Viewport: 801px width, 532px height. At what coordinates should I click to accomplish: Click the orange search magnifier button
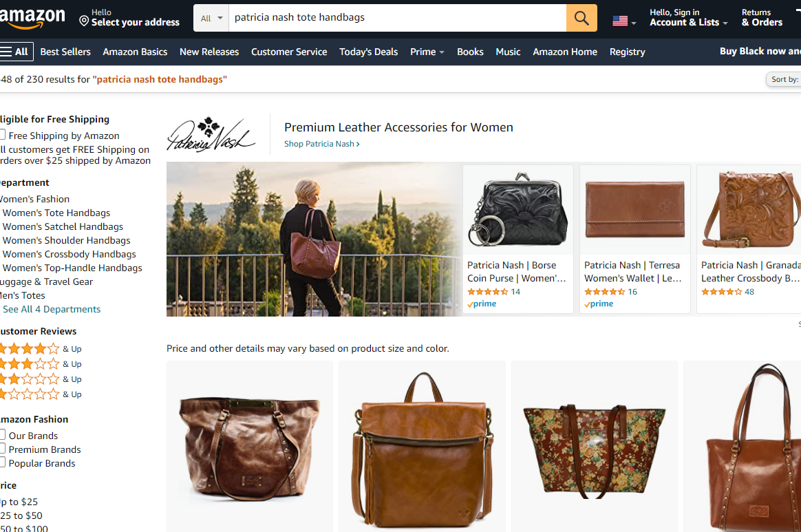[x=581, y=18]
